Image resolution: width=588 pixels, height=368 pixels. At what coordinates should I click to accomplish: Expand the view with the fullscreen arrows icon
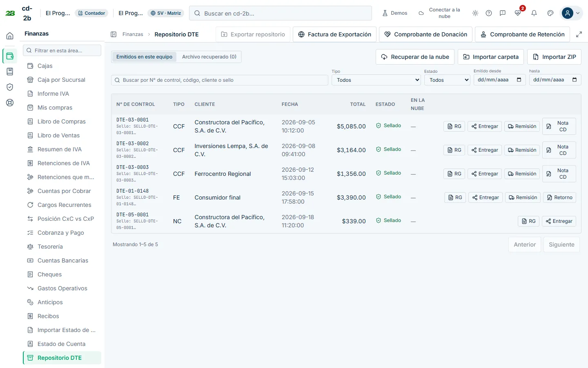[x=579, y=34]
